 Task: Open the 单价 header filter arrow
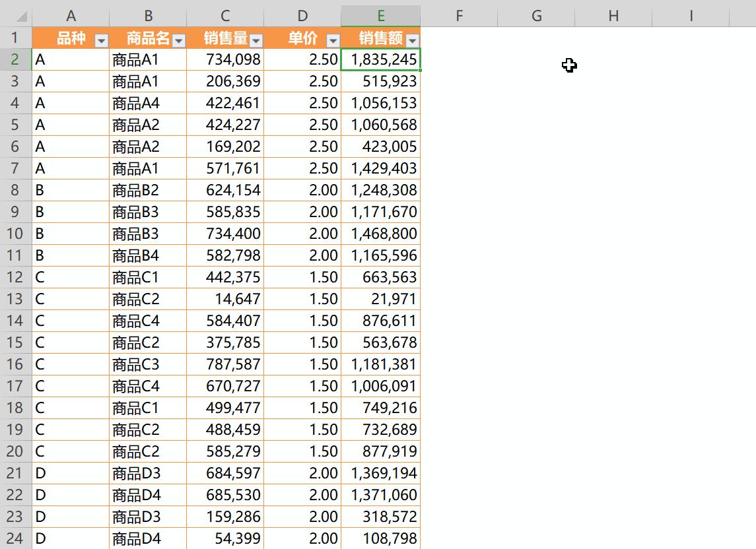point(333,40)
